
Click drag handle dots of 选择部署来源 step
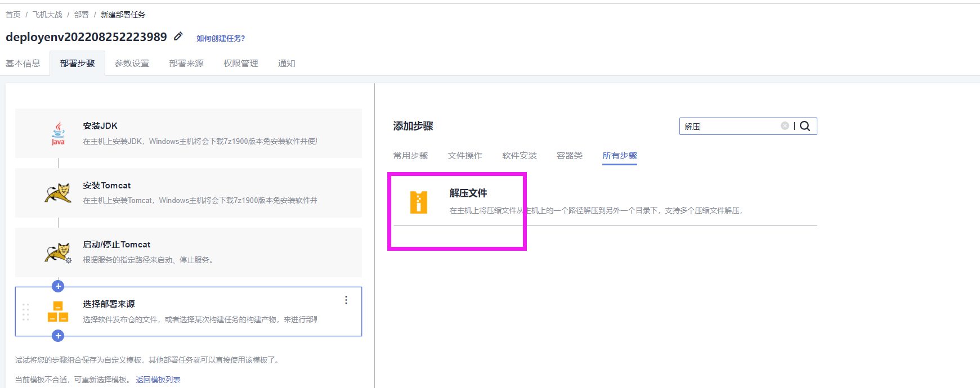tap(25, 312)
